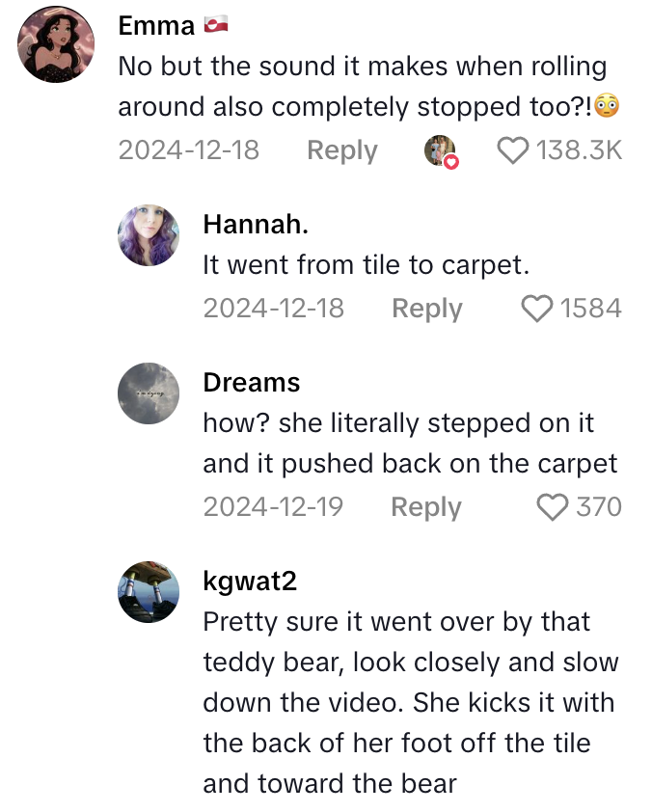This screenshot has width=652, height=812.
Task: Like the Dreams reply using its heart
Action: click(552, 507)
